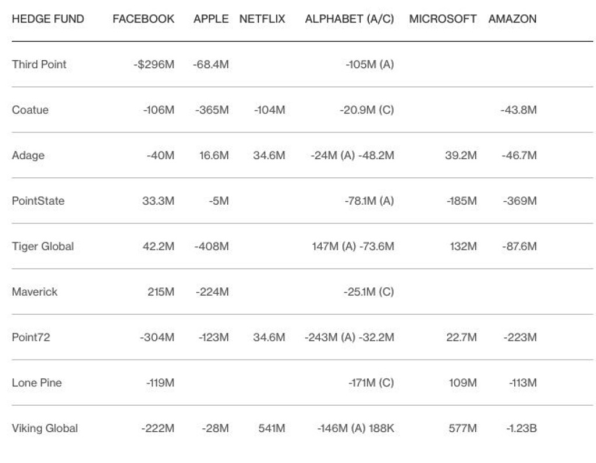Select the ALPHABET (A/C) column header
Image resolution: width=596 pixels, height=463 pixels.
(349, 19)
